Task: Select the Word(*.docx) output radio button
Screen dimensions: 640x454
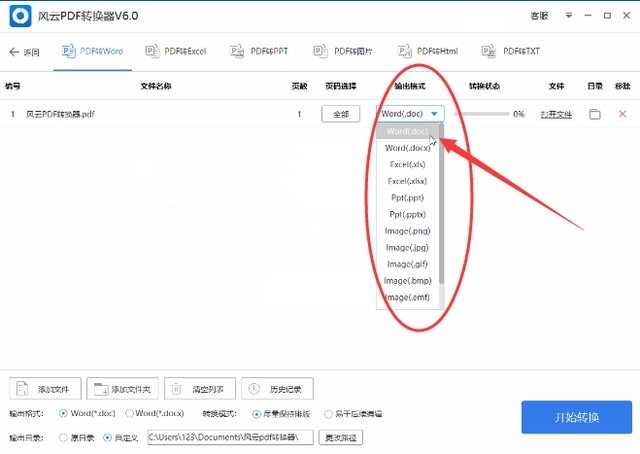Action: [129, 414]
